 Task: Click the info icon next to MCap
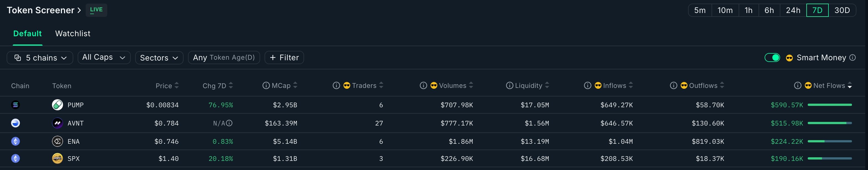266,85
